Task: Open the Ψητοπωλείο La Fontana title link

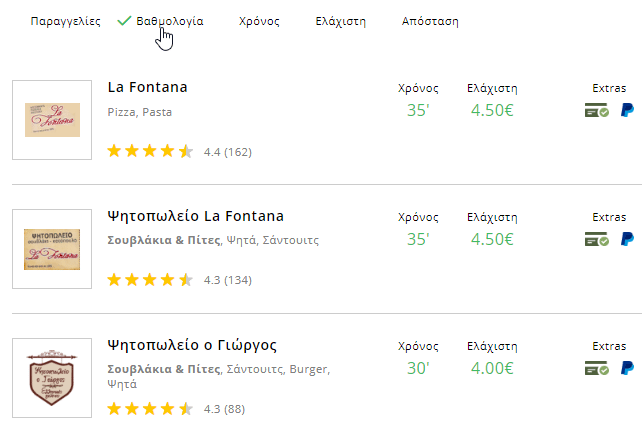Action: point(195,216)
